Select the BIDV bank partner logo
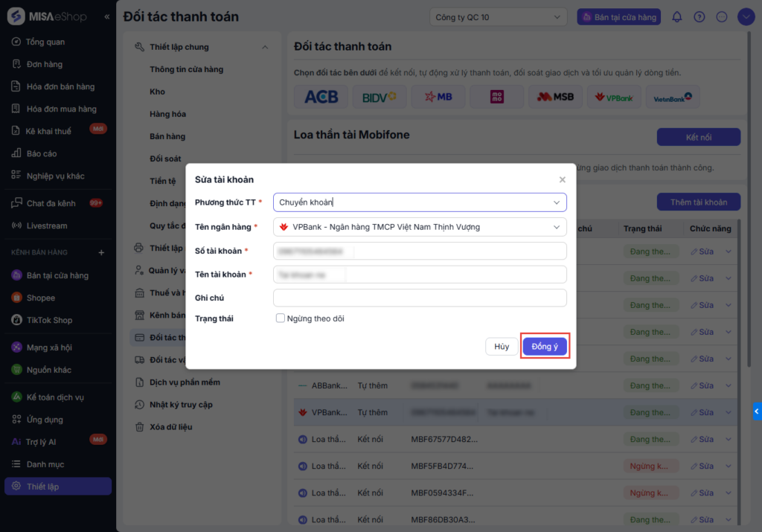 click(x=379, y=97)
